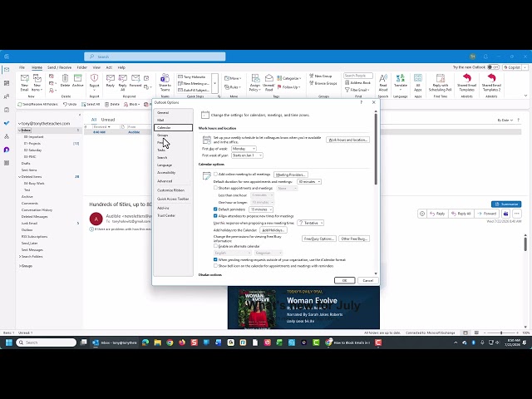Open the Folder ribbon tab
Screen dimensions: 532x399
pyautogui.click(x=82, y=67)
